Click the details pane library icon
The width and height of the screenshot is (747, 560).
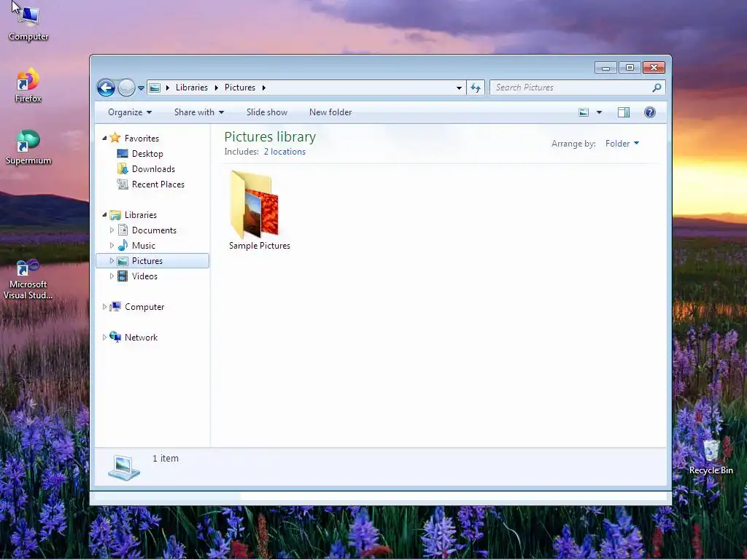coord(123,467)
